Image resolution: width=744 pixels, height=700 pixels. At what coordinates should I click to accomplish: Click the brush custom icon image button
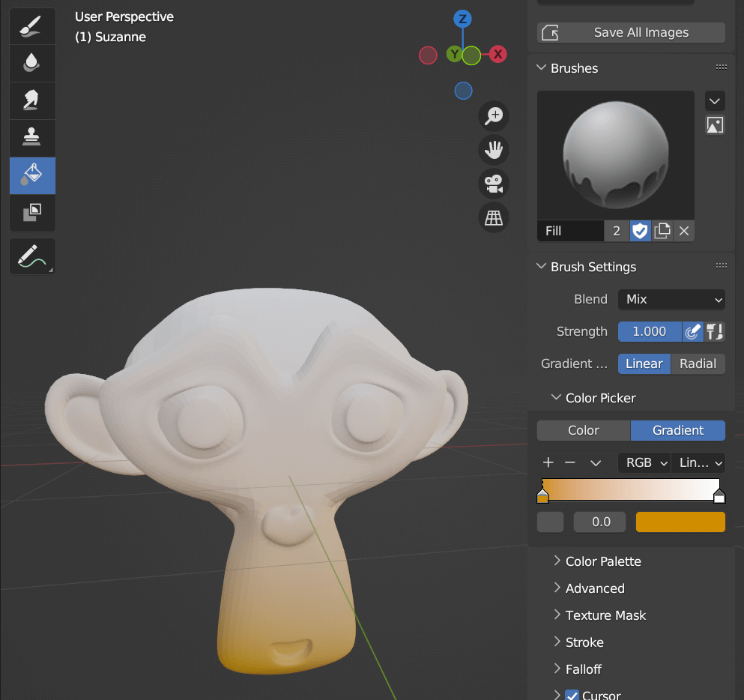(715, 125)
